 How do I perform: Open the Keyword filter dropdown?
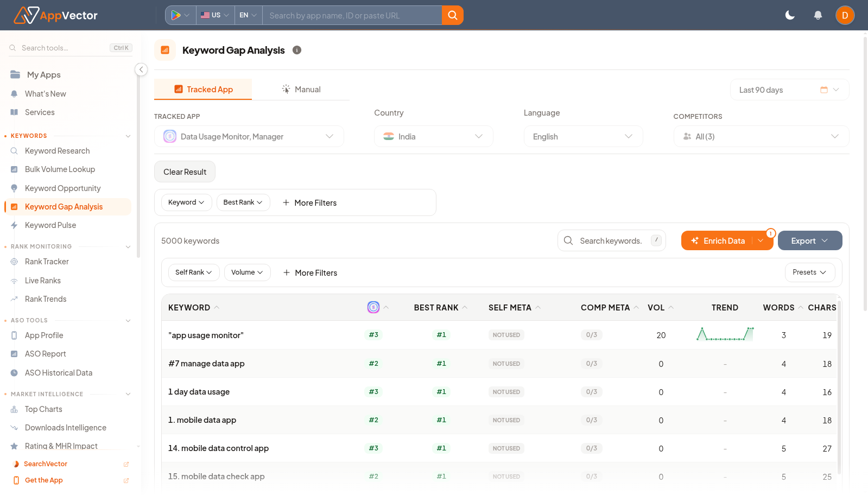tap(186, 202)
